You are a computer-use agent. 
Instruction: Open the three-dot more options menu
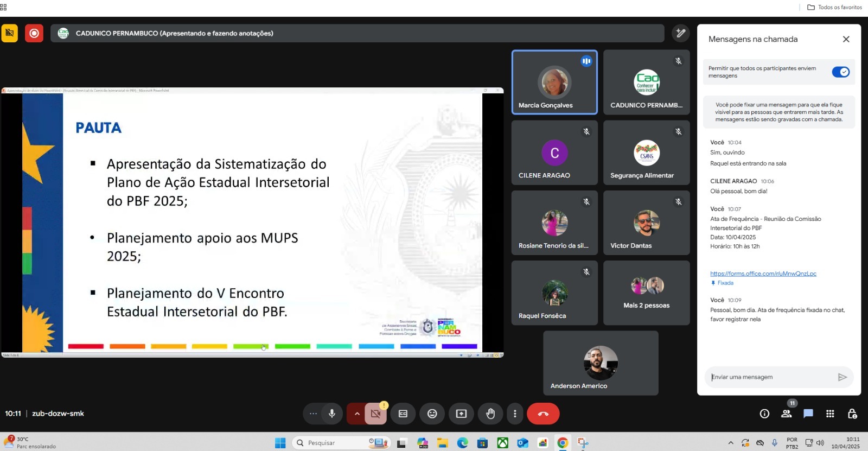tap(515, 414)
